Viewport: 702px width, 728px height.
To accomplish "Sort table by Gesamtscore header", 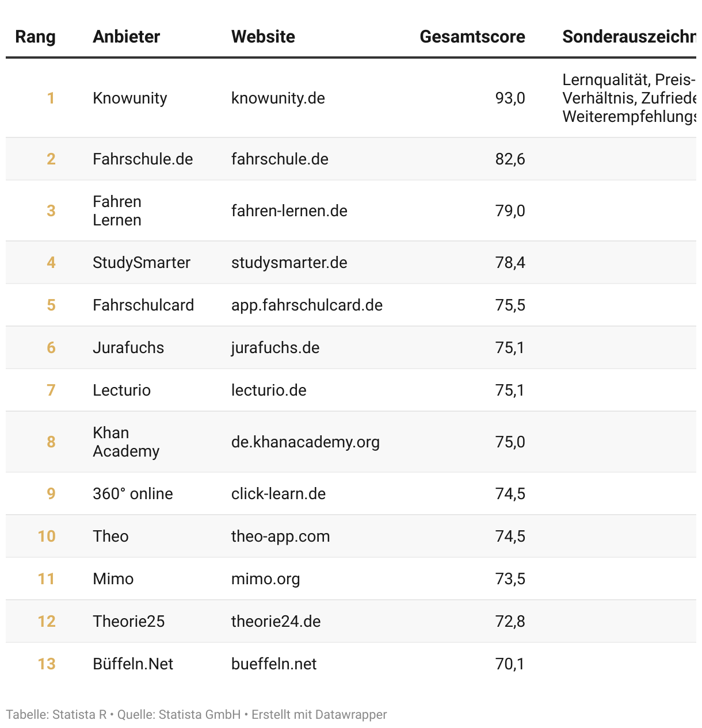I will (x=472, y=37).
